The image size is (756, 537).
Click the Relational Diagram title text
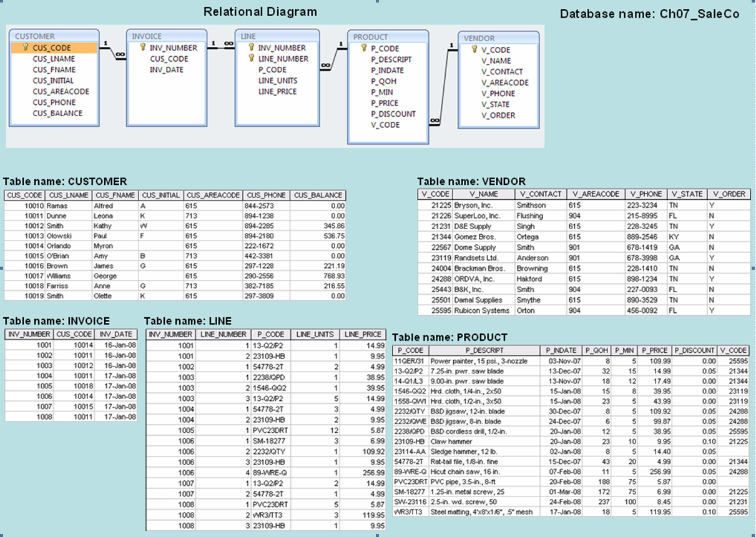(x=259, y=12)
